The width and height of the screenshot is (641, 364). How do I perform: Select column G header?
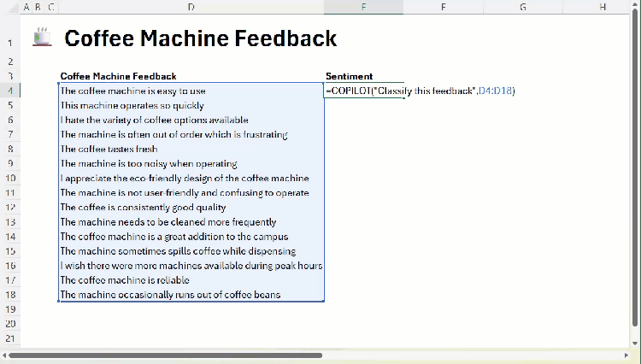pos(522,7)
